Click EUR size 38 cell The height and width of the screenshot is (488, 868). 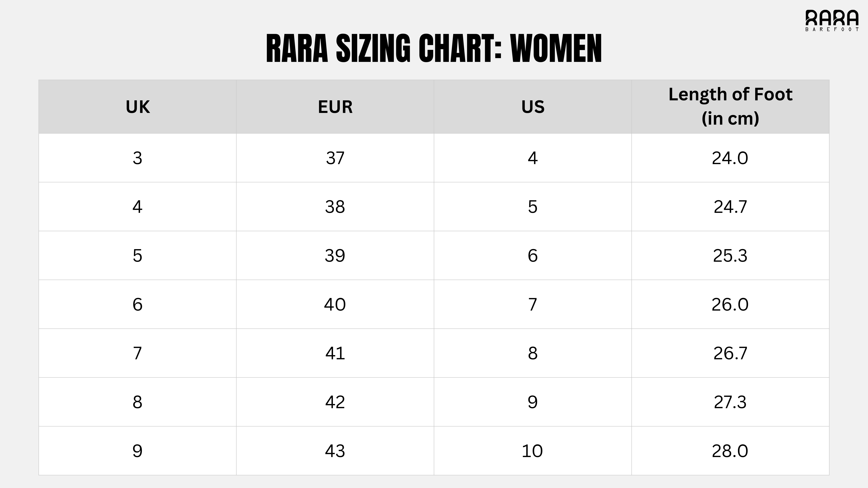pyautogui.click(x=335, y=206)
